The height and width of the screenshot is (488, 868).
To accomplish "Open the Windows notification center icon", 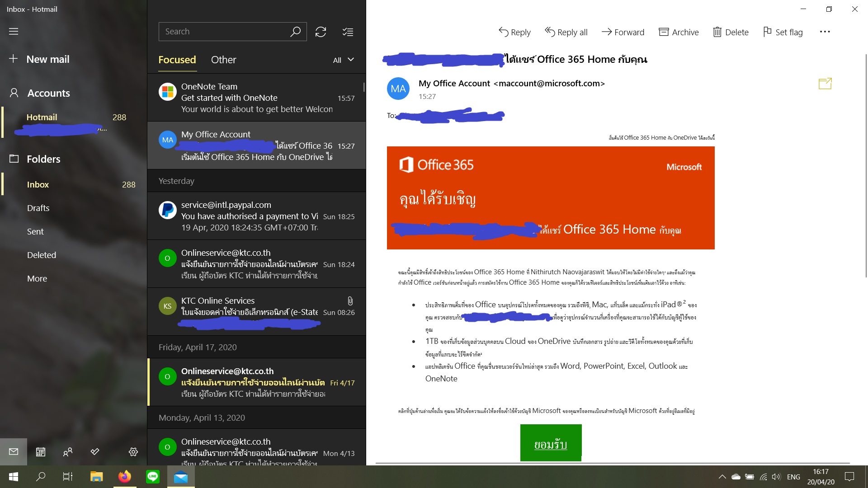I will 849,477.
